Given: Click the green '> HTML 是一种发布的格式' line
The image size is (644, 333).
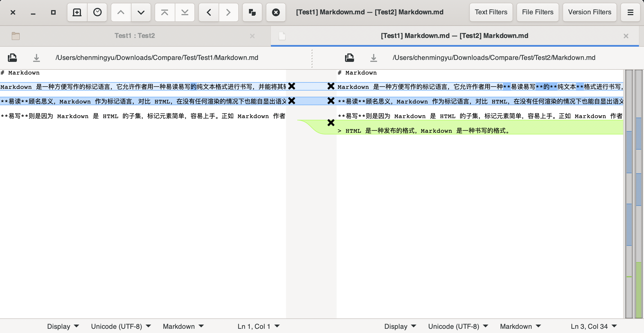Looking at the screenshot, I should [424, 131].
